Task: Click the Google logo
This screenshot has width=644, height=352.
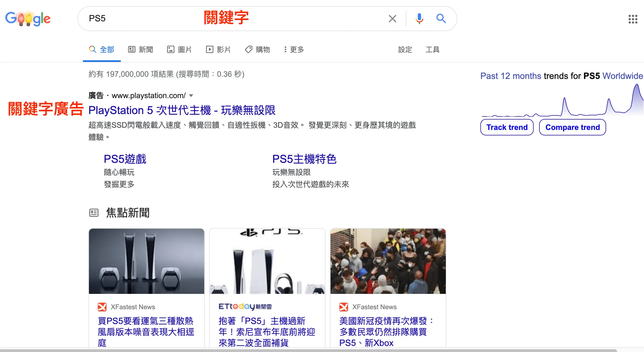Action: coord(28,19)
